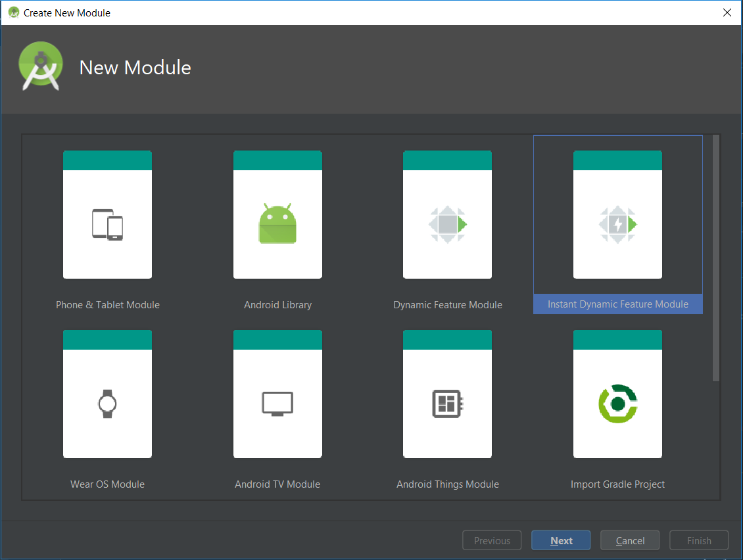Screen dimensions: 743x560
Task: Cancel the new module creation
Action: (x=629, y=540)
